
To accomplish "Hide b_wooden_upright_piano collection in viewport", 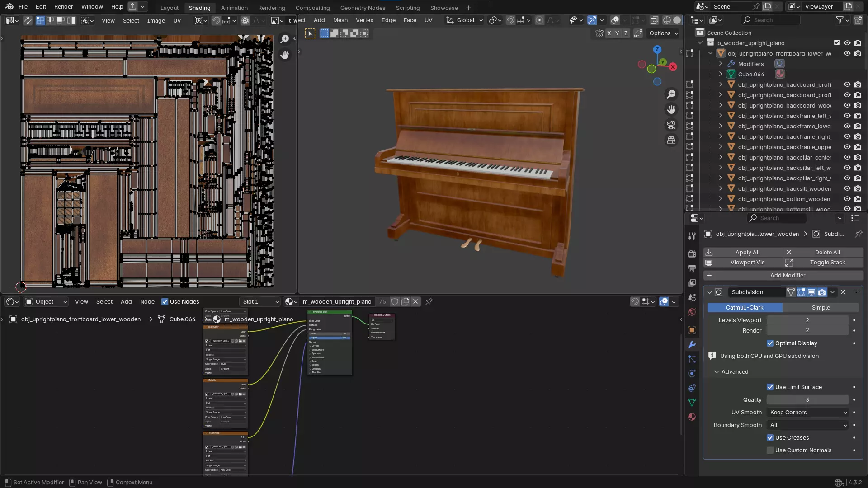I will (847, 43).
